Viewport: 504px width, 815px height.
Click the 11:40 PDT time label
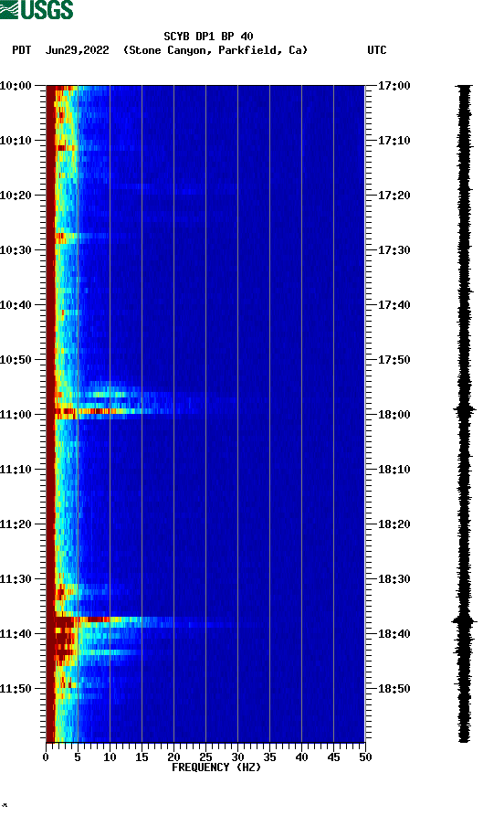tap(16, 634)
